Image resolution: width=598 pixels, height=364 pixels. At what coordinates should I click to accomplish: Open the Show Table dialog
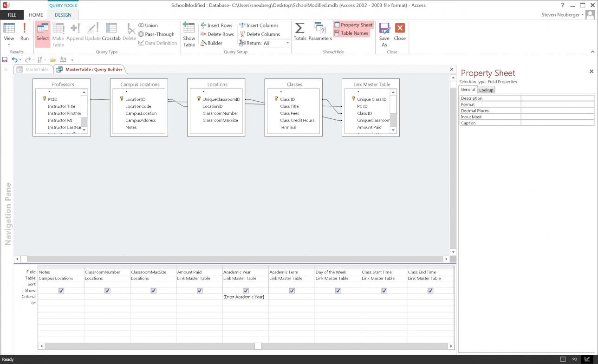click(189, 34)
